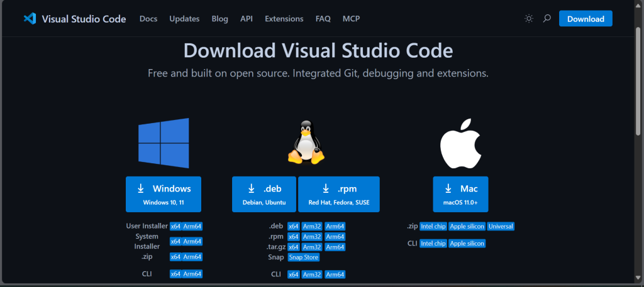Open the Snap Store link
Viewport: 644px width, 287px height.
(304, 257)
